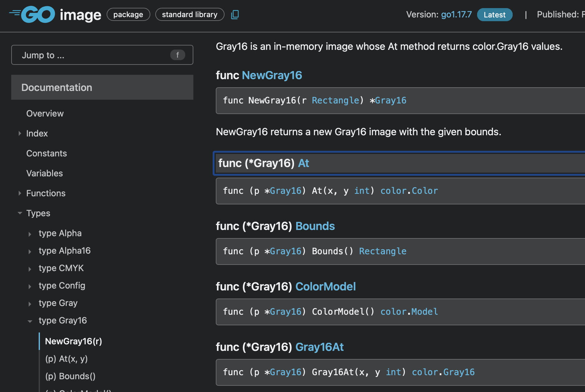Click the Go logo icon
Image resolution: width=585 pixels, height=392 pixels.
tap(32, 14)
